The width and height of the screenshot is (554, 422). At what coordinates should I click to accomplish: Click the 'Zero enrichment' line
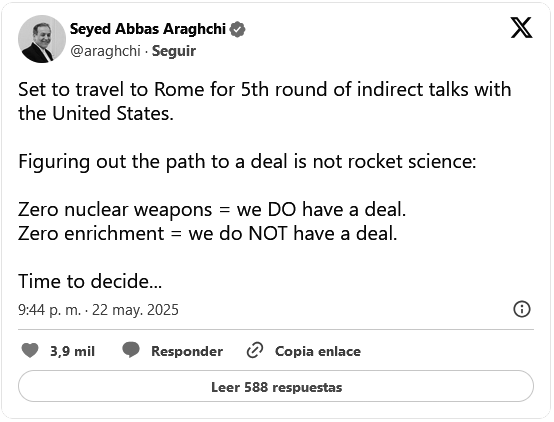pyautogui.click(x=208, y=234)
